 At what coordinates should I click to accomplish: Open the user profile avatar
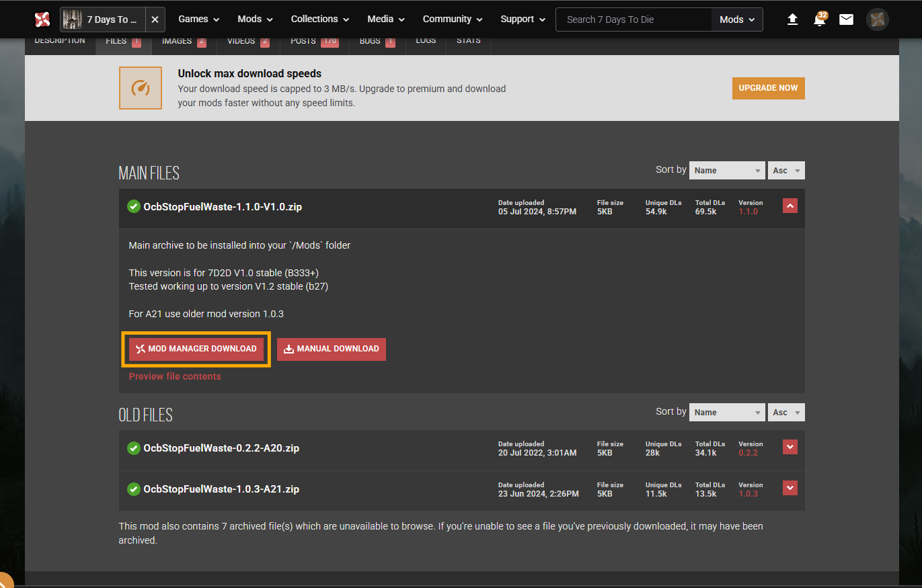coord(878,19)
